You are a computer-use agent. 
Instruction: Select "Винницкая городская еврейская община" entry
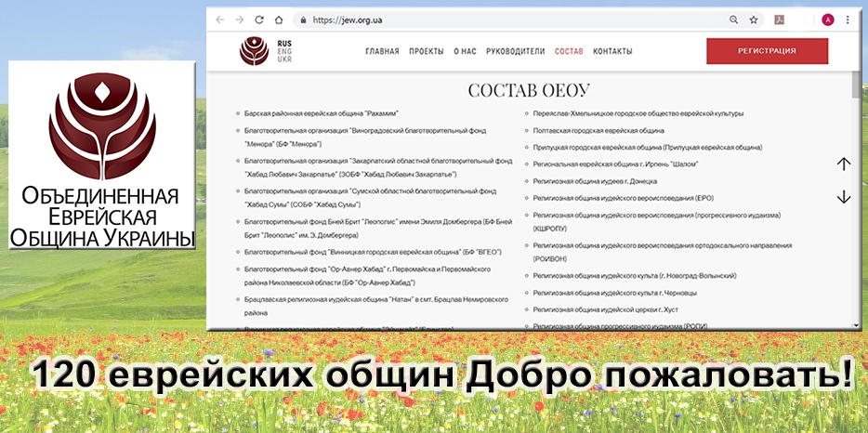click(x=373, y=252)
